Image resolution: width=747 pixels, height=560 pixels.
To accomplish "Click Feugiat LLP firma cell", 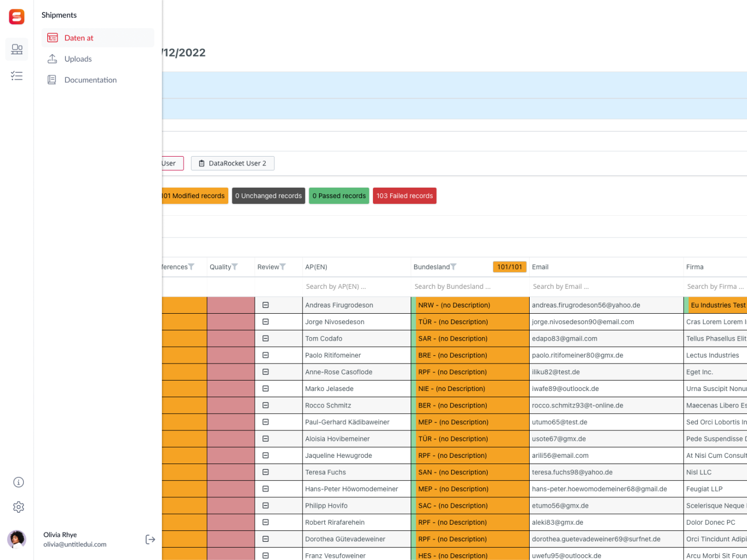I will (716, 489).
